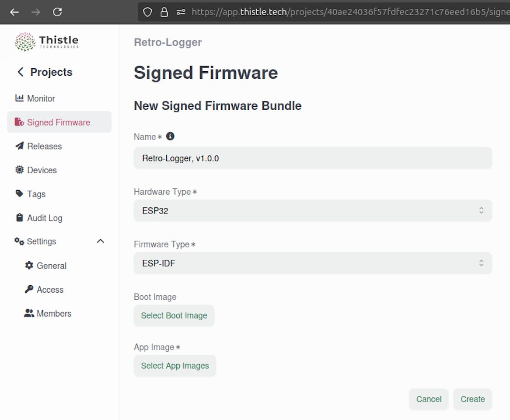Open the Firmware Type dropdown
The width and height of the screenshot is (510, 420).
(x=313, y=263)
